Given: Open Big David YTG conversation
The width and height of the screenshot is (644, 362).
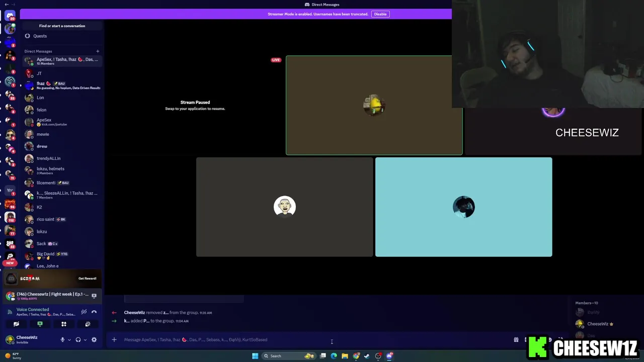Looking at the screenshot, I should pyautogui.click(x=62, y=256).
